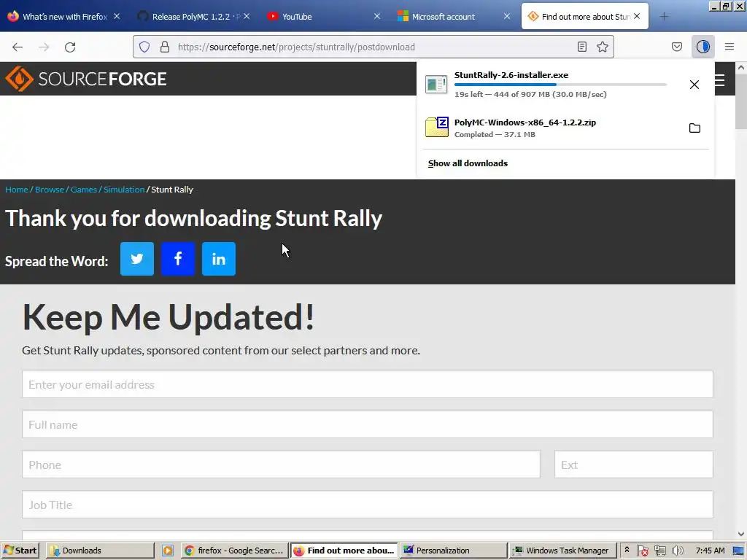The height and width of the screenshot is (560, 747).
Task: Switch to the YouTube tab
Action: coord(324,17)
